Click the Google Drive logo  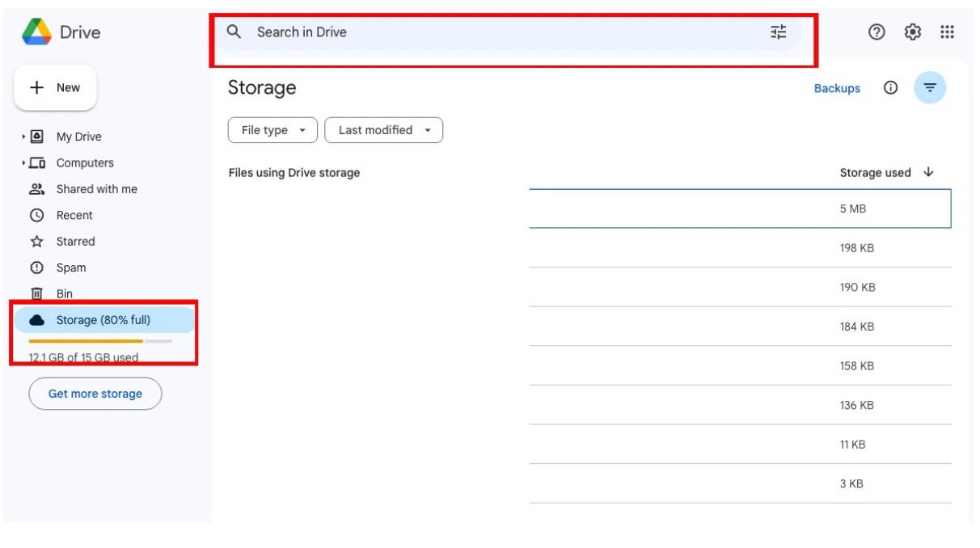36,32
